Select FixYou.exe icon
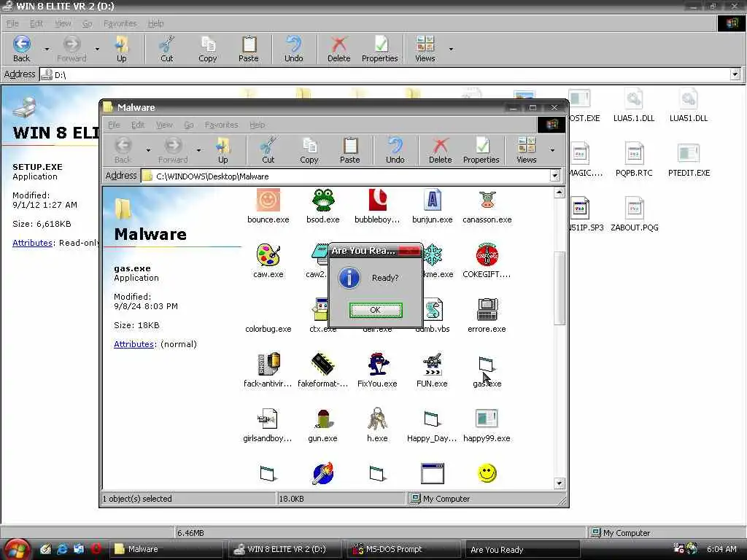747x560 pixels. pos(377,365)
